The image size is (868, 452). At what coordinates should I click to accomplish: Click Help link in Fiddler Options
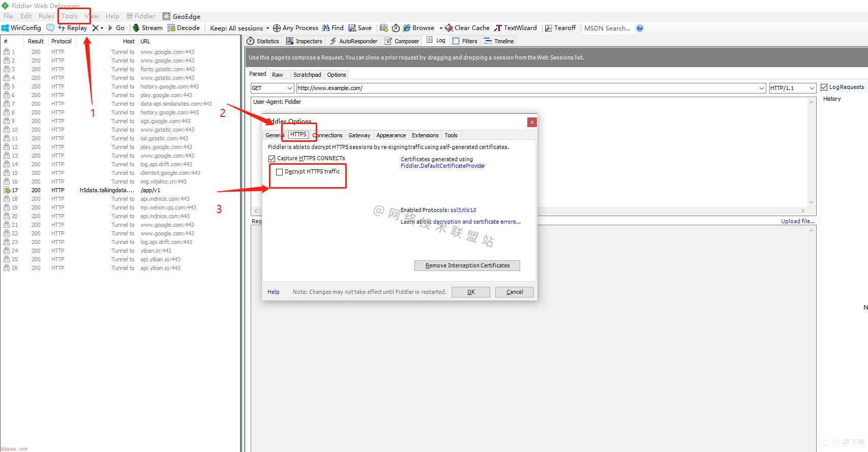(274, 292)
